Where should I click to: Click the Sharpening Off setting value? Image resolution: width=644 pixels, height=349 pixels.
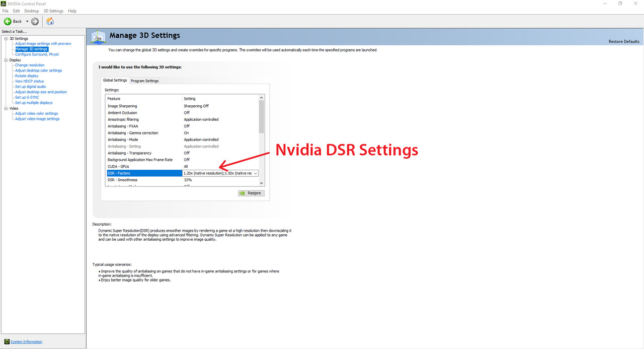point(196,106)
